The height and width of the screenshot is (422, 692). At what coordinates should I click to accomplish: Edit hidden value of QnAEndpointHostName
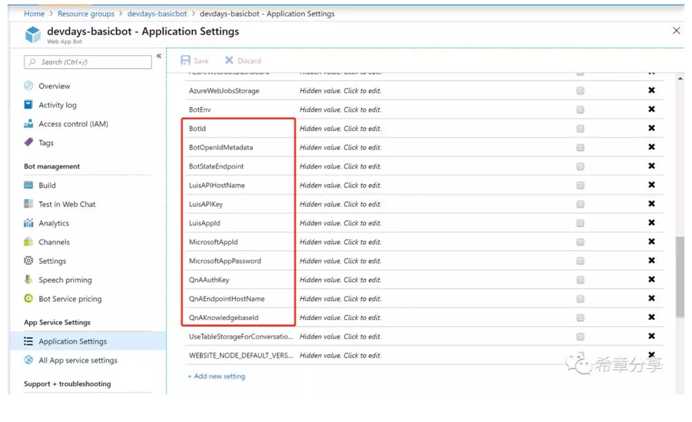pos(340,299)
